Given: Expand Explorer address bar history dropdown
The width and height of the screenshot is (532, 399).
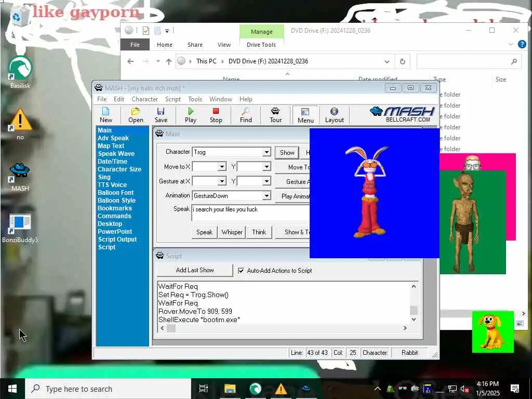Looking at the screenshot, I should (387, 61).
